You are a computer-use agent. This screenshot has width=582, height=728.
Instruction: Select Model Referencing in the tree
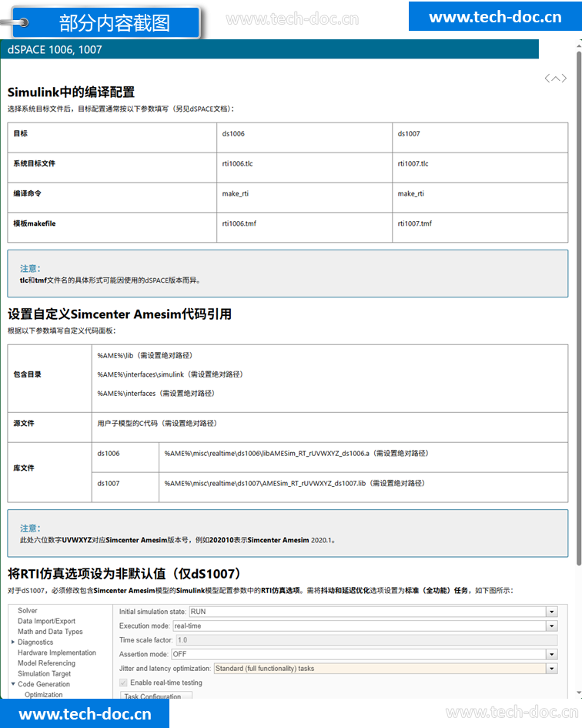coord(46,663)
